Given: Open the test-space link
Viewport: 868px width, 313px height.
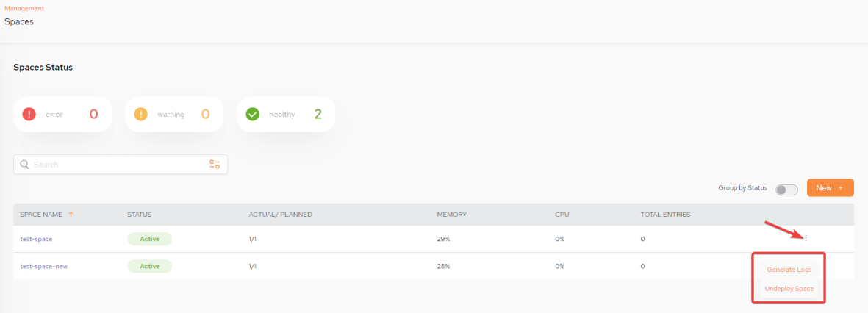Looking at the screenshot, I should [36, 239].
